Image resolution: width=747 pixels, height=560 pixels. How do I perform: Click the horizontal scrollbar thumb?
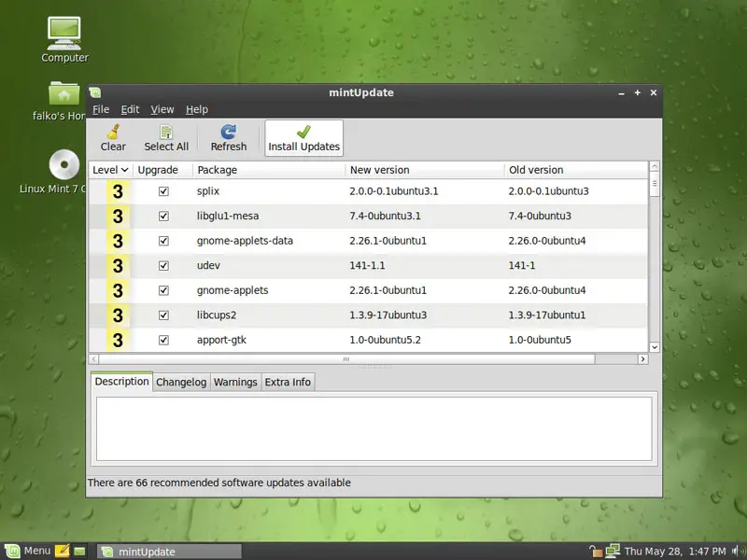tap(346, 359)
